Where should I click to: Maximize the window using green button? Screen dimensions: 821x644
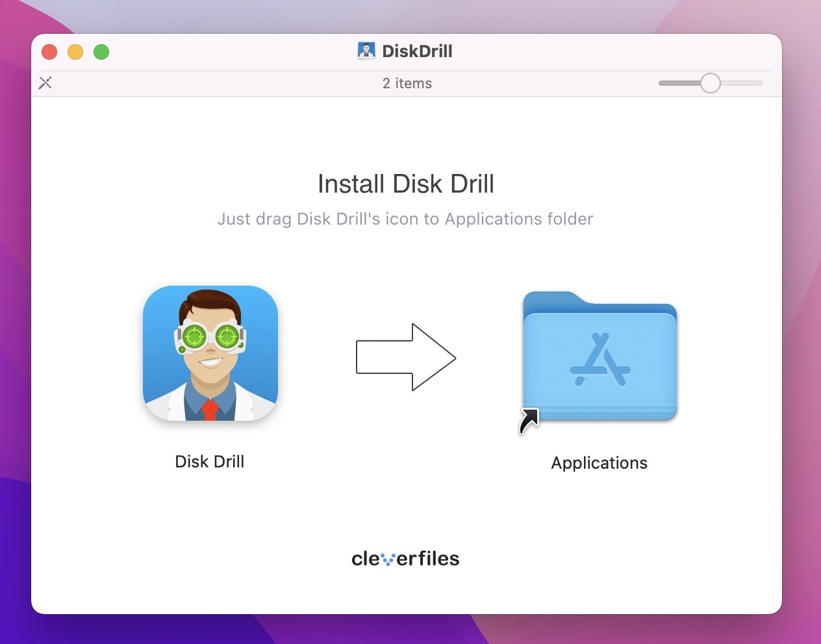point(101,52)
